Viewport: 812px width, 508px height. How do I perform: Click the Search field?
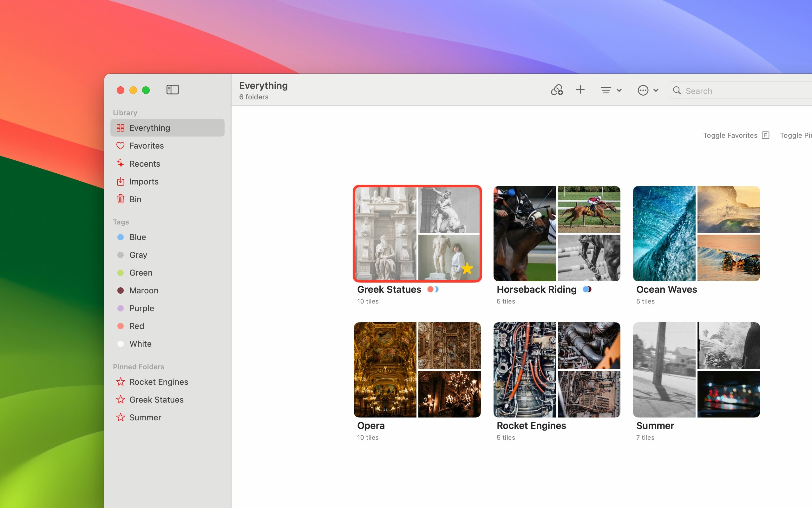740,90
